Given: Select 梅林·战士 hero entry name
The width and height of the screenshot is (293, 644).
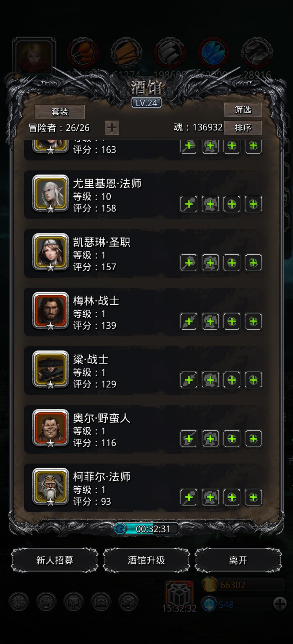Looking at the screenshot, I should (96, 301).
